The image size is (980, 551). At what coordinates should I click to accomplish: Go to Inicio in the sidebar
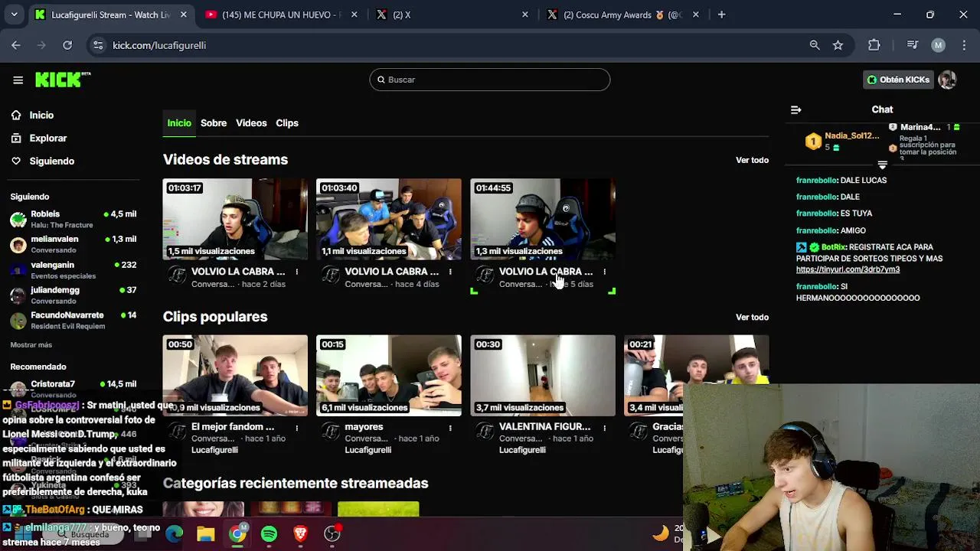point(41,115)
